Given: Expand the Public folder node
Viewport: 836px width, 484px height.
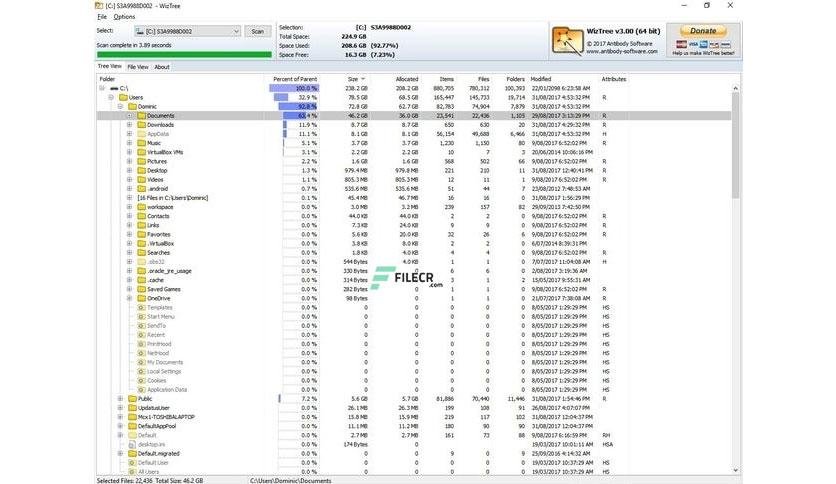Looking at the screenshot, I should (120, 399).
